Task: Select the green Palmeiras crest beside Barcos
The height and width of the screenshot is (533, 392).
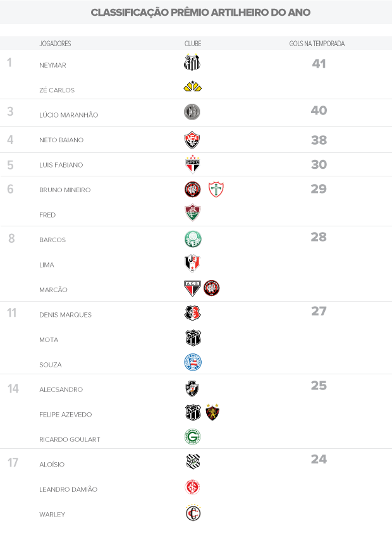Action: (x=192, y=239)
